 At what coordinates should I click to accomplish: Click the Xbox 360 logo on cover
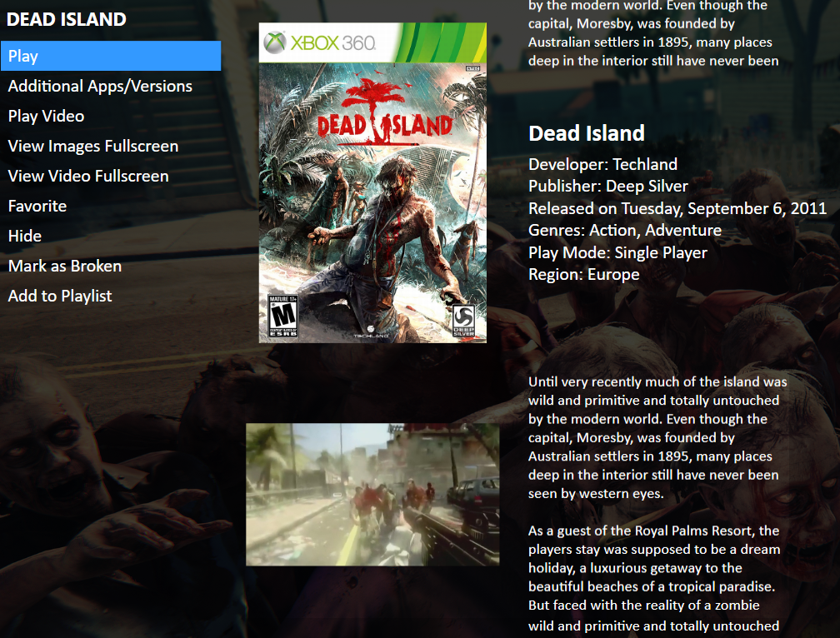[x=320, y=42]
